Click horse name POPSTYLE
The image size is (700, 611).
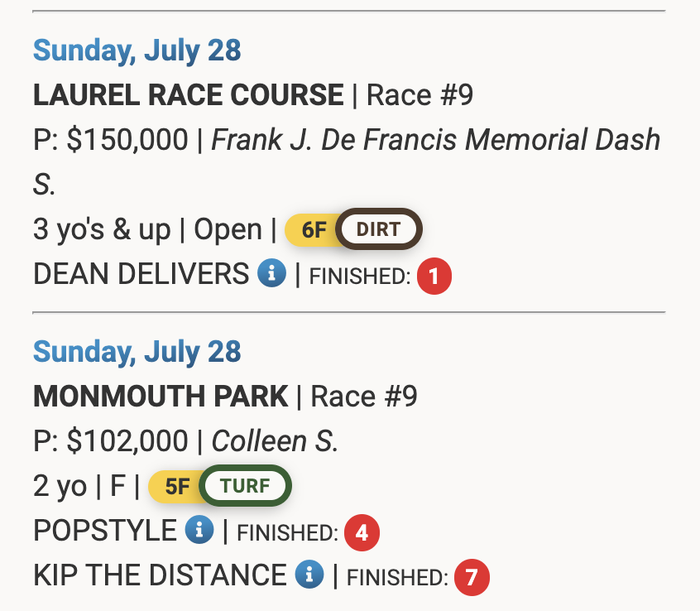point(105,531)
